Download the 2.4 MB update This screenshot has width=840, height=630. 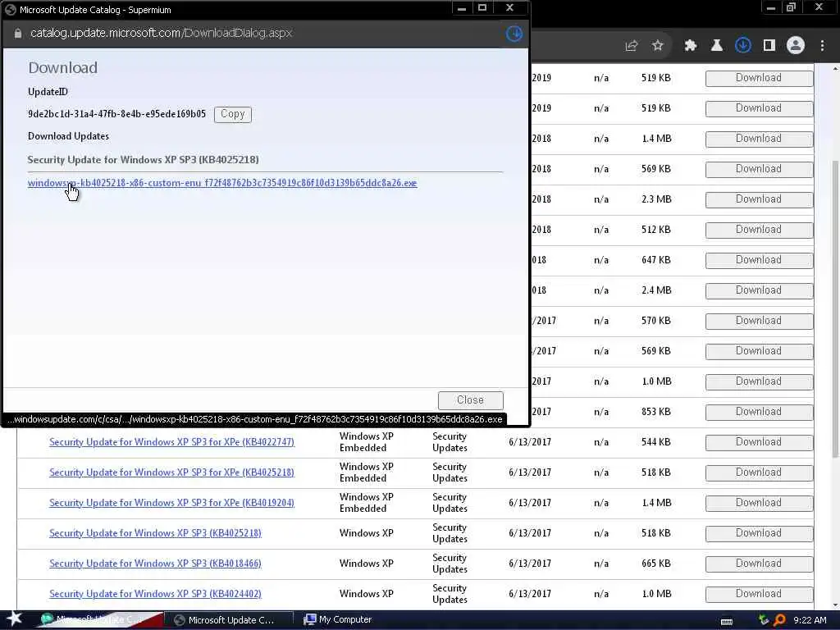[x=759, y=290]
